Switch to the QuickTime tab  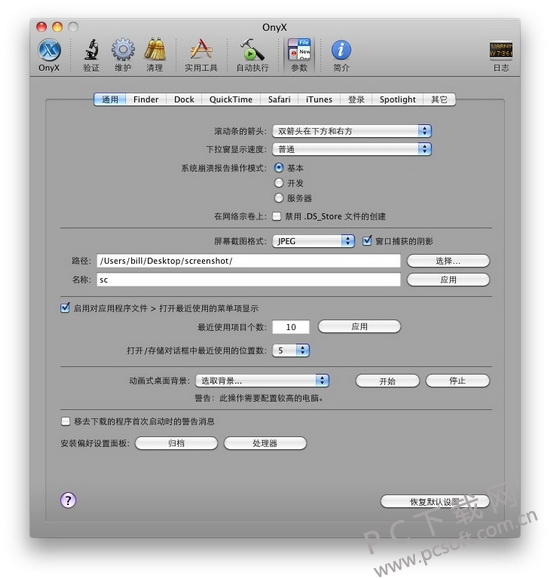click(231, 99)
